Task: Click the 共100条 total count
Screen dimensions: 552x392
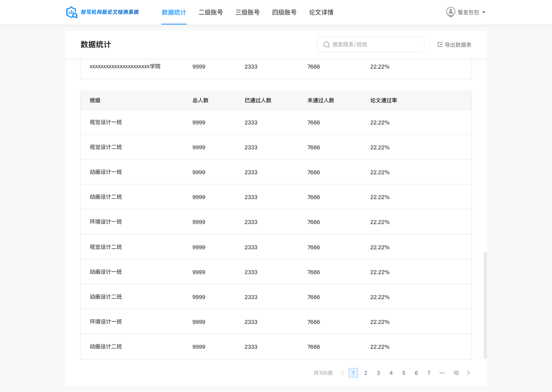Action: coord(323,373)
